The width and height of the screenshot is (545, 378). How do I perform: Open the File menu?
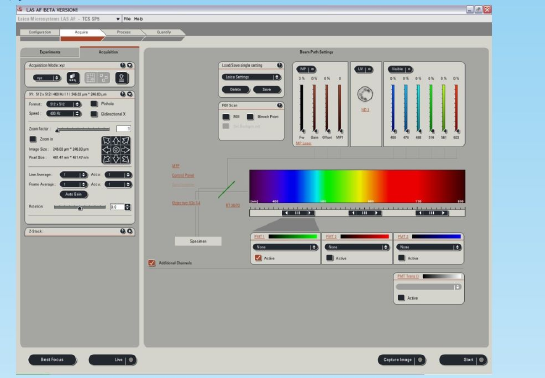point(127,19)
